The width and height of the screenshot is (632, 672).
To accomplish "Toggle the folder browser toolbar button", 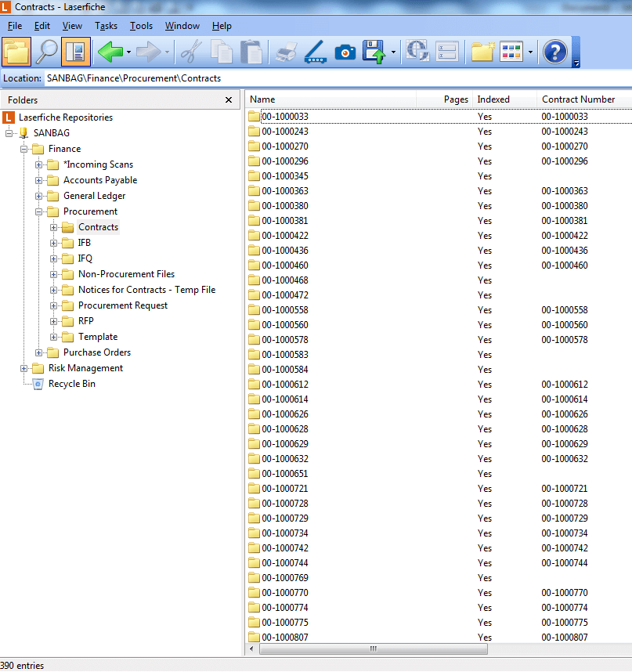I will click(x=16, y=52).
